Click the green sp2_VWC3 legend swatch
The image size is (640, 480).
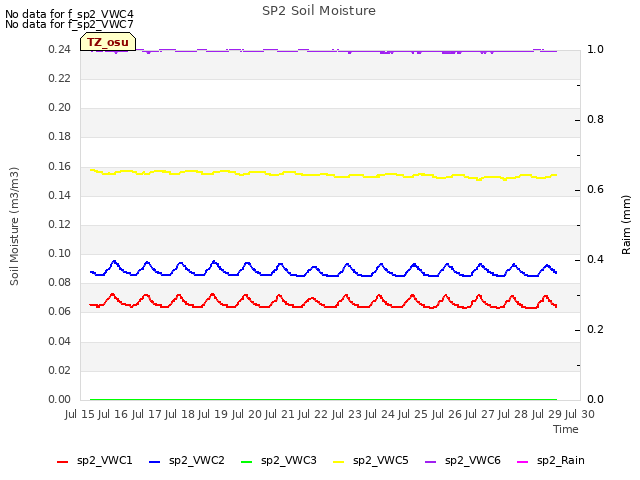click(x=247, y=462)
